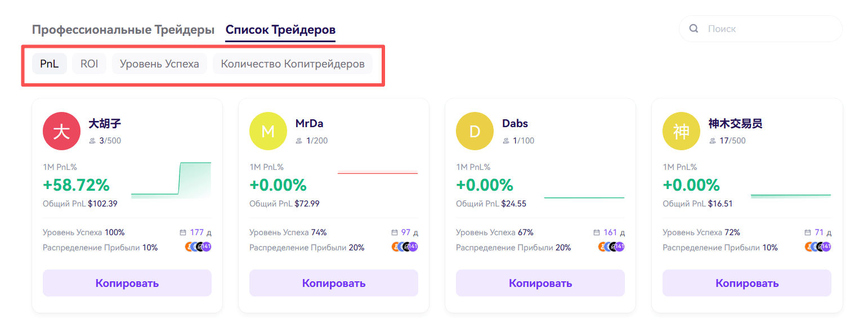Click Копировать button on 神木交易员 card

pyautogui.click(x=747, y=283)
